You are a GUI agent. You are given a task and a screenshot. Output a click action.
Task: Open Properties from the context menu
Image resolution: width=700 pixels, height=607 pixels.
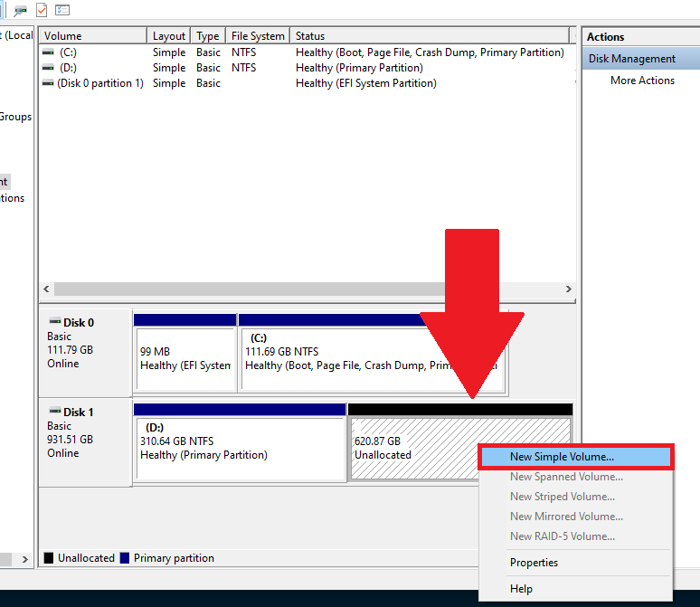click(534, 563)
